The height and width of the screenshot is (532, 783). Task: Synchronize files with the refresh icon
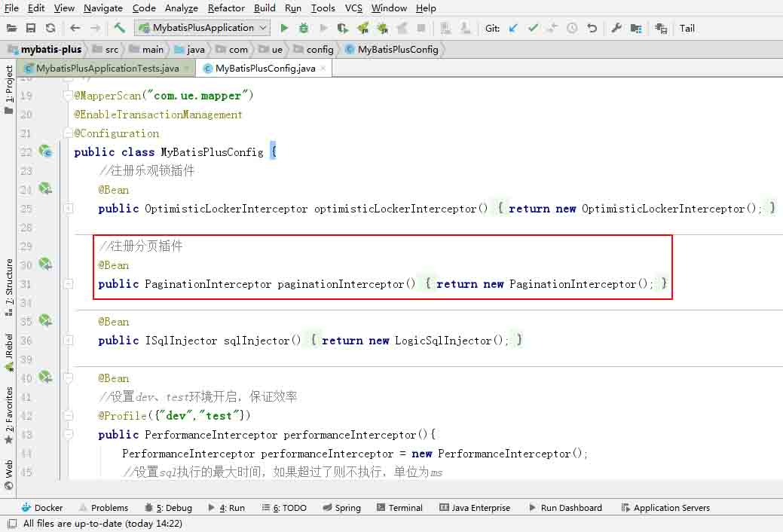pyautogui.click(x=50, y=28)
